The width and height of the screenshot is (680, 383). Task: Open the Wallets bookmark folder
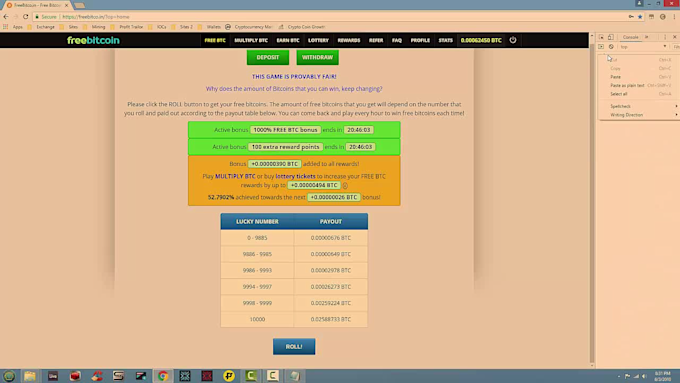click(x=210, y=26)
